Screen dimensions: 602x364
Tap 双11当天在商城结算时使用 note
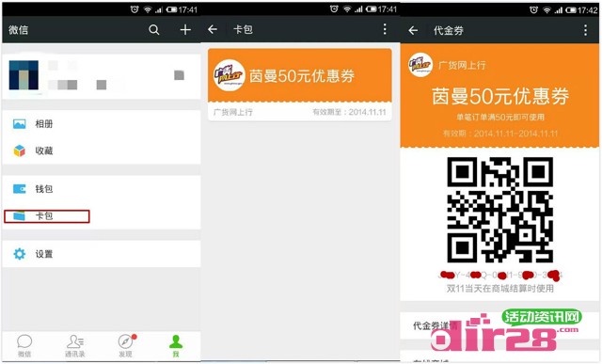[x=499, y=289]
